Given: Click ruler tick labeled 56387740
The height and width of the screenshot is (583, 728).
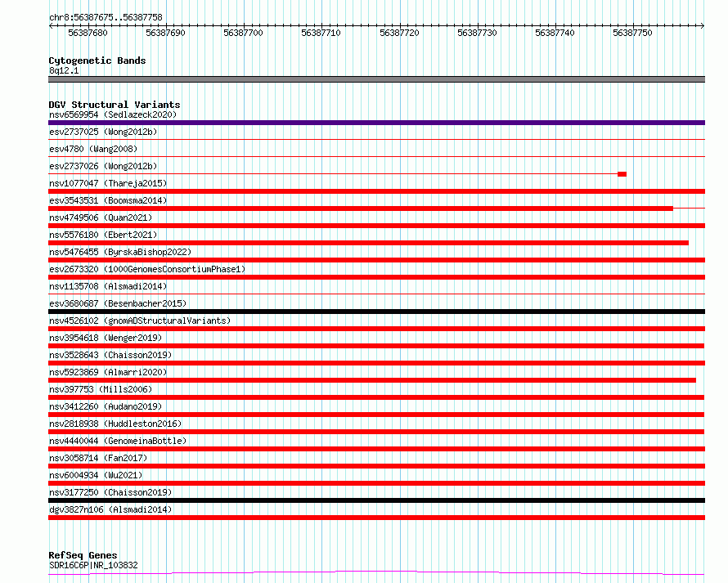Looking at the screenshot, I should pos(555,33).
